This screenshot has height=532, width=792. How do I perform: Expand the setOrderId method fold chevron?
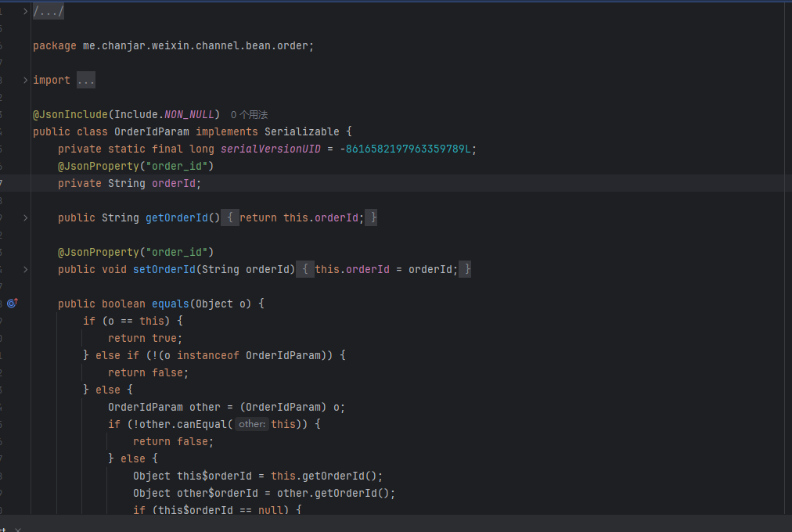(25, 270)
